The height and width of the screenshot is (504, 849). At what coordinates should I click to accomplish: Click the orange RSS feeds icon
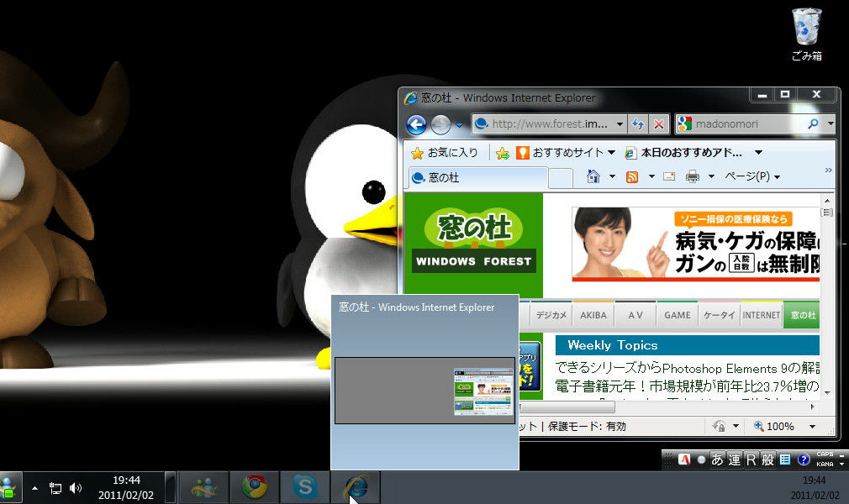click(632, 176)
